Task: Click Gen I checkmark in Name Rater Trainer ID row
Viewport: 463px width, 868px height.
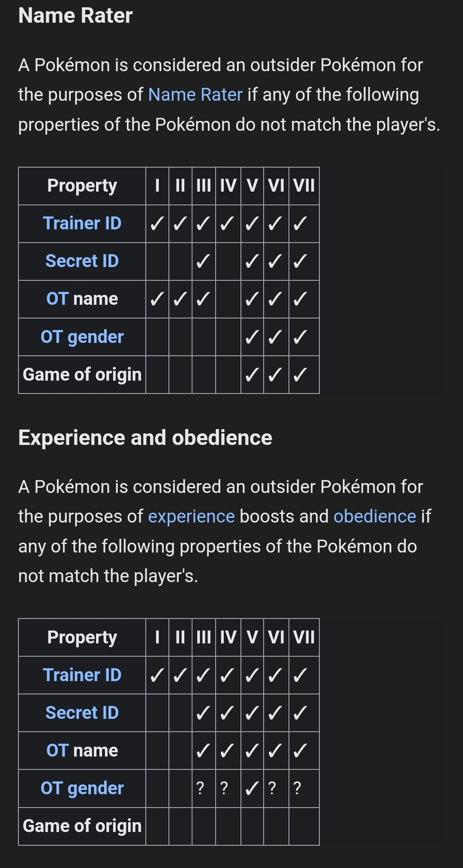Action: click(157, 223)
